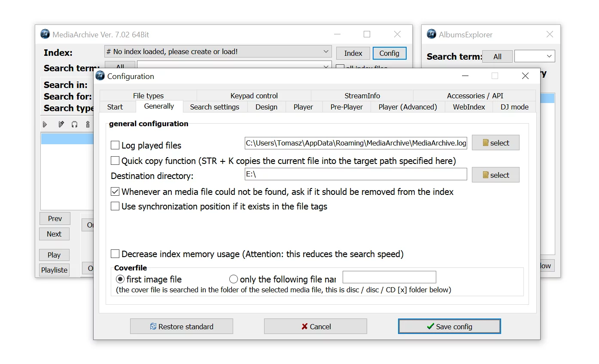The width and height of the screenshot is (599, 364).
Task: Tick Decrease index memory usage option
Action: pyautogui.click(x=115, y=254)
